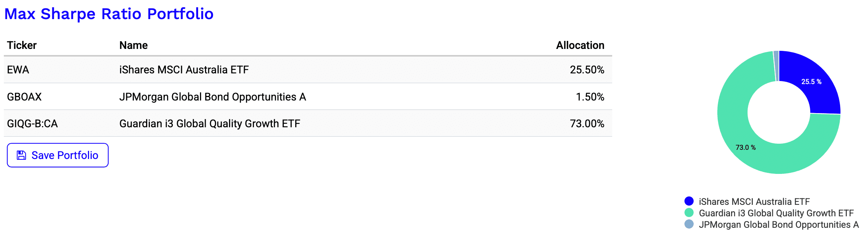The height and width of the screenshot is (240, 868).
Task: Sort by the Allocation column header
Action: (580, 45)
